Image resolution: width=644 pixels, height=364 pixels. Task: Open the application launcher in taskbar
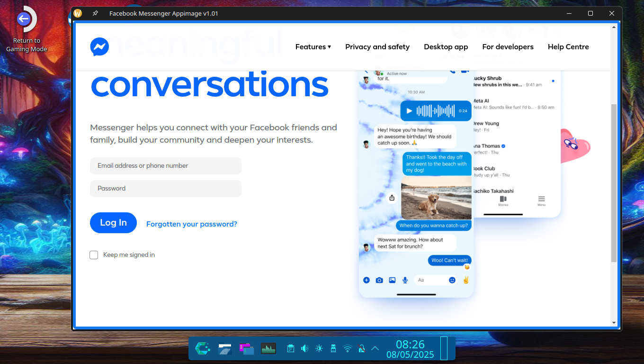203,349
